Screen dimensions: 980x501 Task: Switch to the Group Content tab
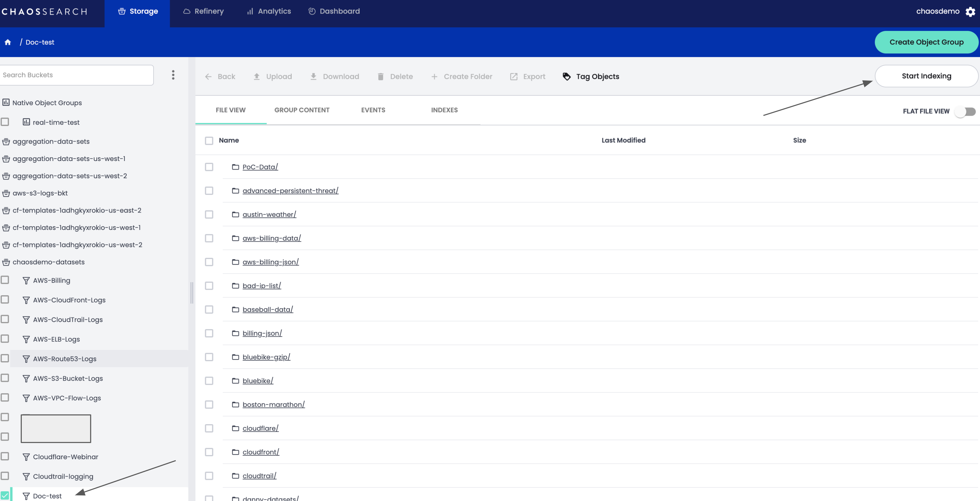[302, 110]
